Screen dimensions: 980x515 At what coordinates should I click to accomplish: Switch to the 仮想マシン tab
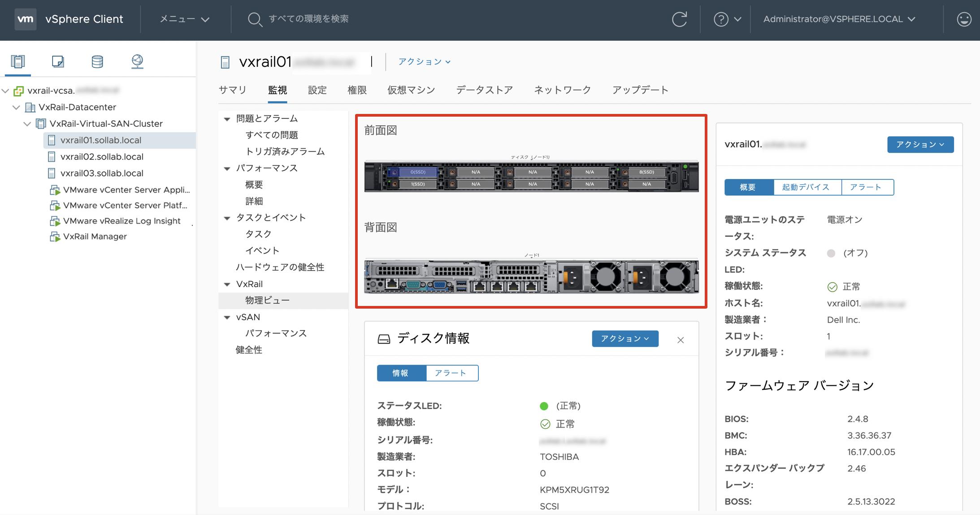tap(411, 90)
